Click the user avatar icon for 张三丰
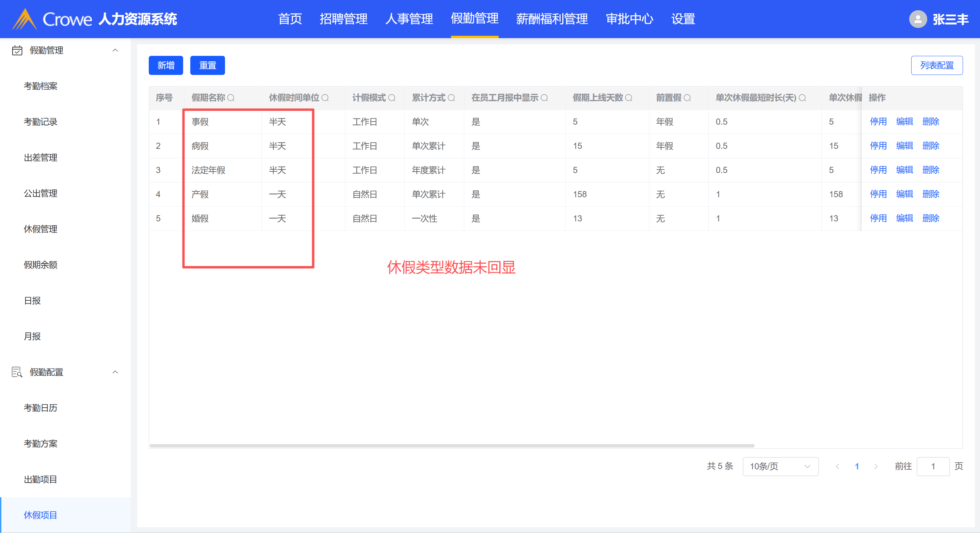 click(x=918, y=19)
